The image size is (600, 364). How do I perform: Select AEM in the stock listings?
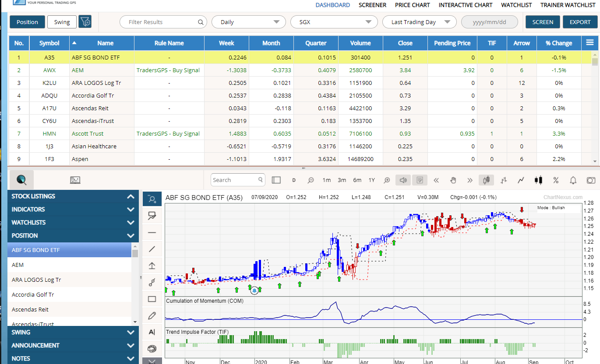70,265
